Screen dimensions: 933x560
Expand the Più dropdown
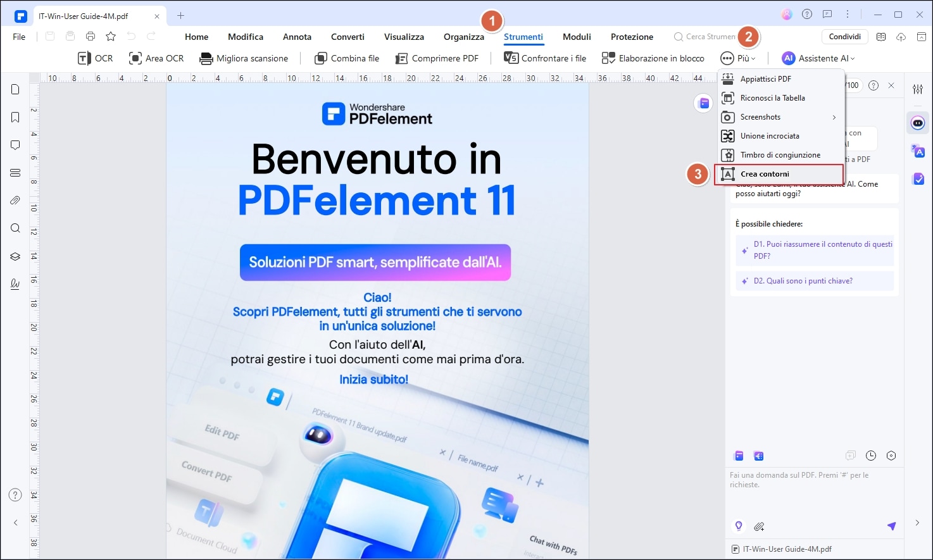(738, 58)
